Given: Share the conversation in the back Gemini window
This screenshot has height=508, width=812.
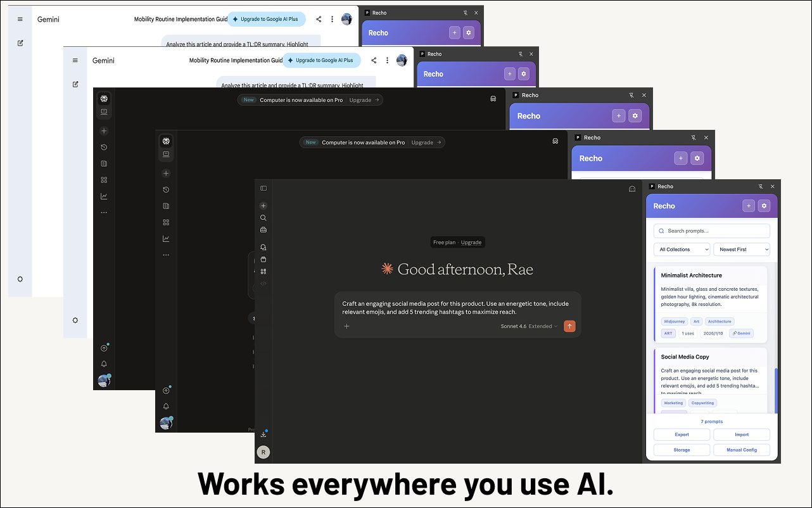Looking at the screenshot, I should pyautogui.click(x=319, y=19).
